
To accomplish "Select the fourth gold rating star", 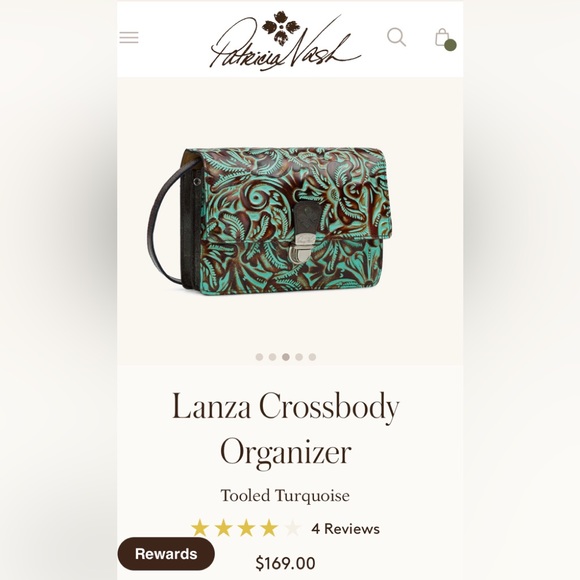I will (269, 528).
